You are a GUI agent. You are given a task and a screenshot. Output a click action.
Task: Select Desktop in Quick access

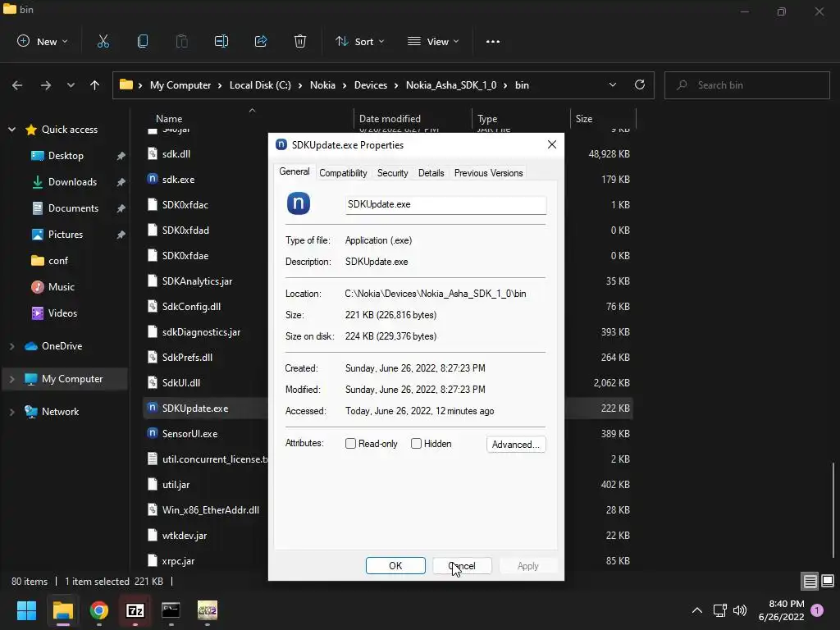pos(66,156)
